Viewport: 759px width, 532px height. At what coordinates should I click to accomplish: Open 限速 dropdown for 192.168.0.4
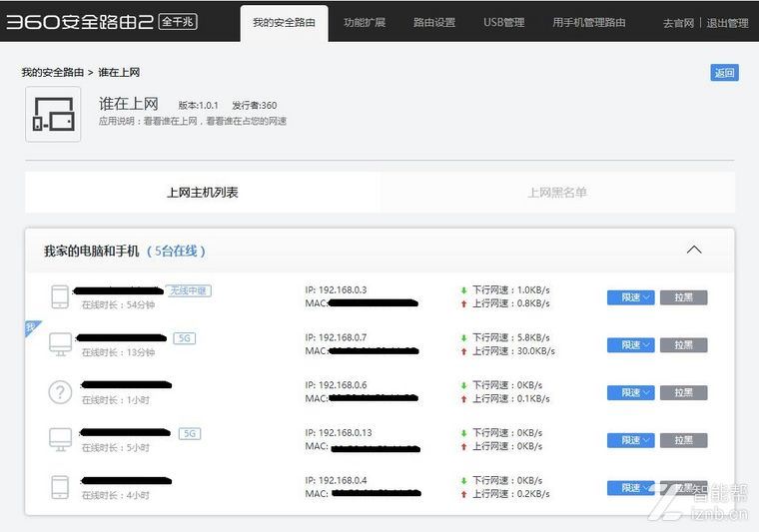631,488
